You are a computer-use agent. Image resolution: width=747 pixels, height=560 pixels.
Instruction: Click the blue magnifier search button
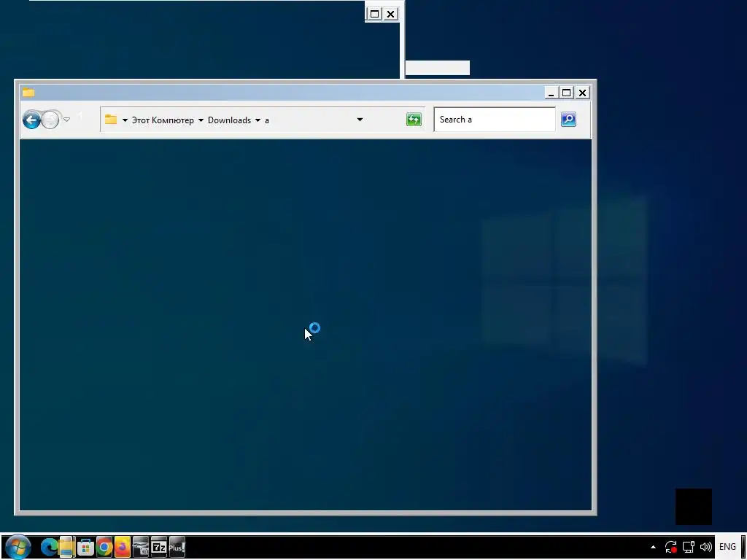point(568,119)
